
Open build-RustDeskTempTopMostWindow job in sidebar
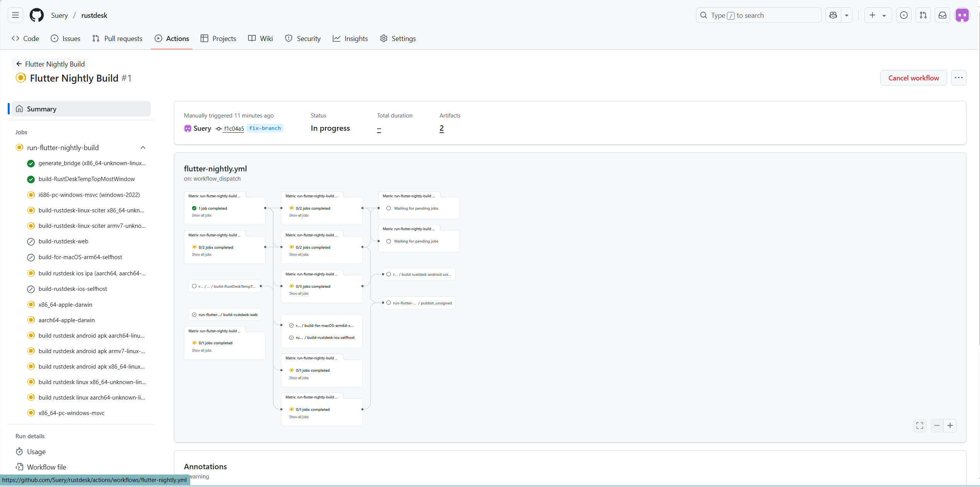(87, 179)
